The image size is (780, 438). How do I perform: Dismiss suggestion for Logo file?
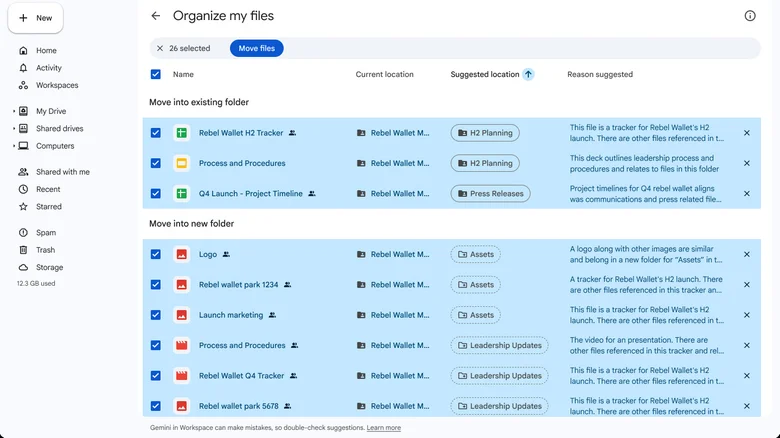(747, 254)
